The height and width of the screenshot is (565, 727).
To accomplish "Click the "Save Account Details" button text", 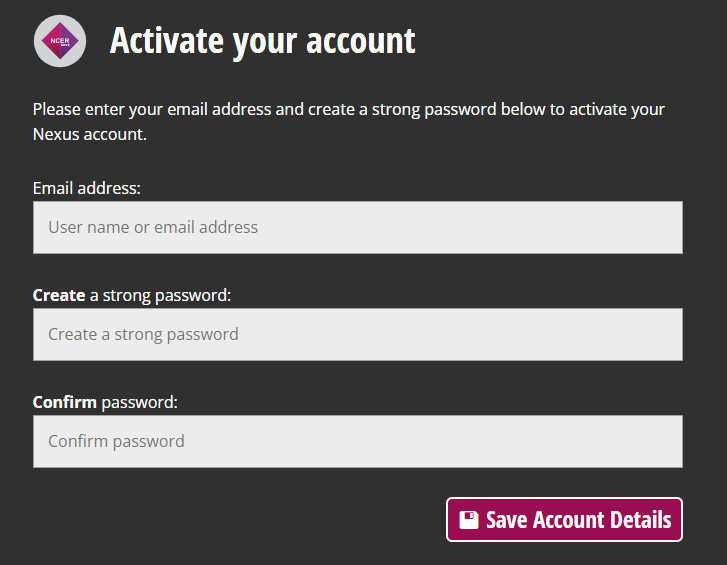I will pos(579,520).
